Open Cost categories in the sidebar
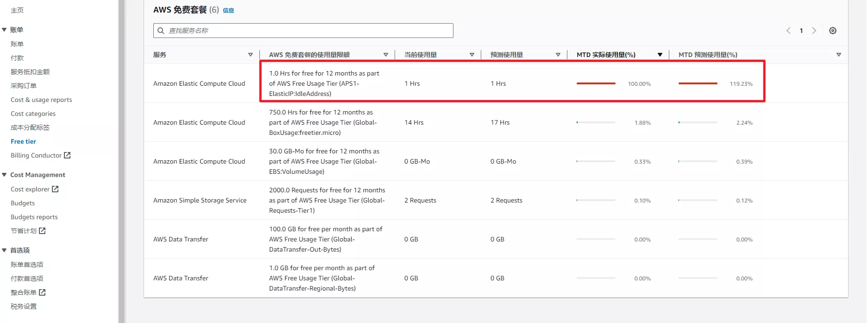This screenshot has height=323, width=868. click(x=33, y=114)
